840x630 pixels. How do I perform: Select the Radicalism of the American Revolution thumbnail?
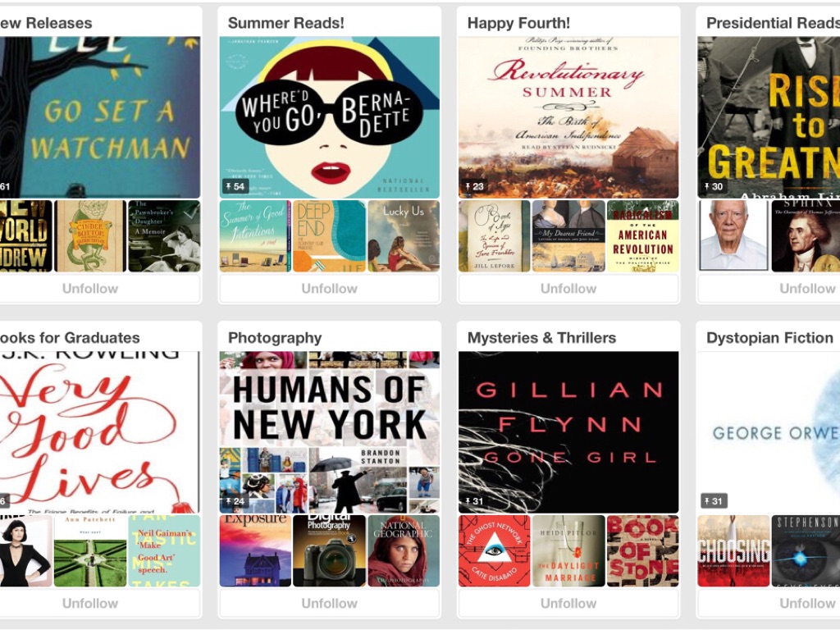click(642, 236)
